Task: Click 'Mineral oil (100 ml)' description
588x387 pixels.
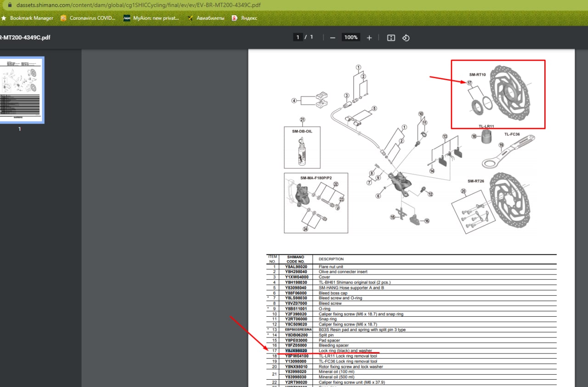Action: [x=336, y=372]
